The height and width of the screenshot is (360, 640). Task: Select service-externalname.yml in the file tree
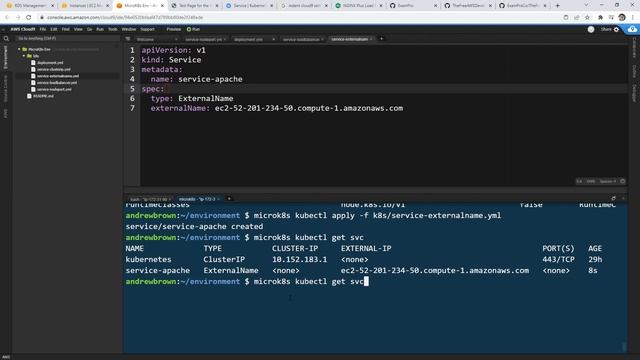pos(58,76)
